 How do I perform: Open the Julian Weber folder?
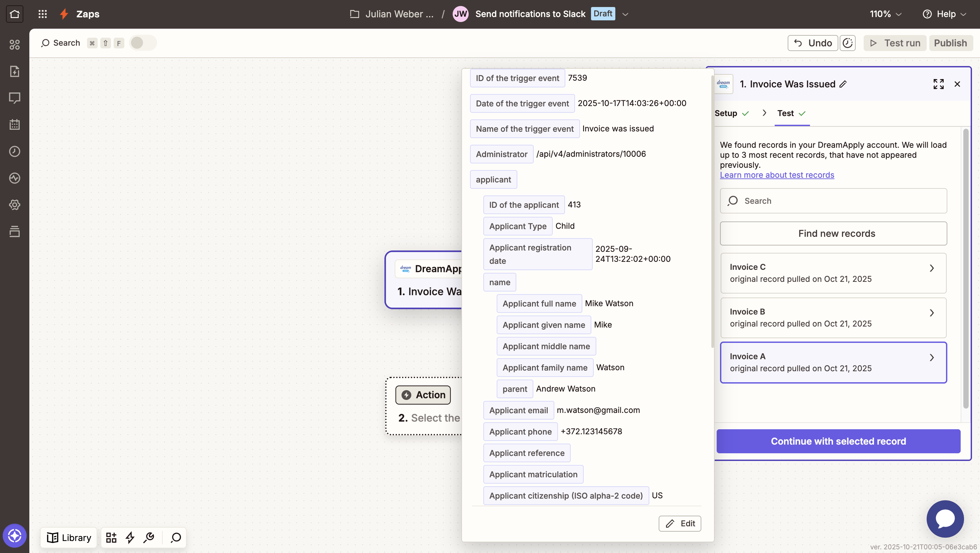(392, 14)
